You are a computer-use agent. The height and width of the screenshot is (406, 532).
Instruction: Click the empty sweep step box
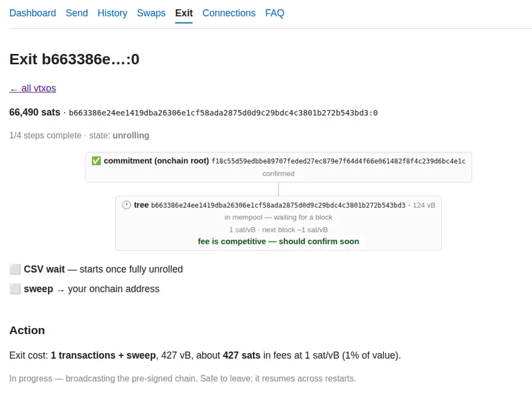click(15, 289)
